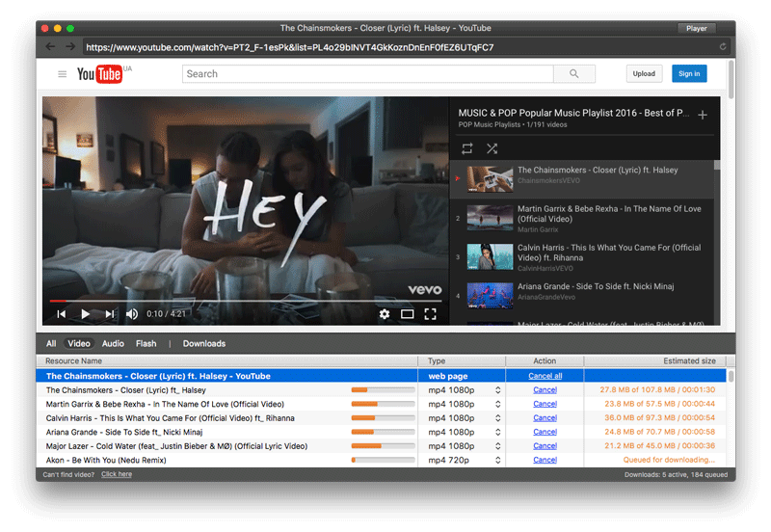
Task: Open the YouTube logo home link
Action: (x=99, y=74)
